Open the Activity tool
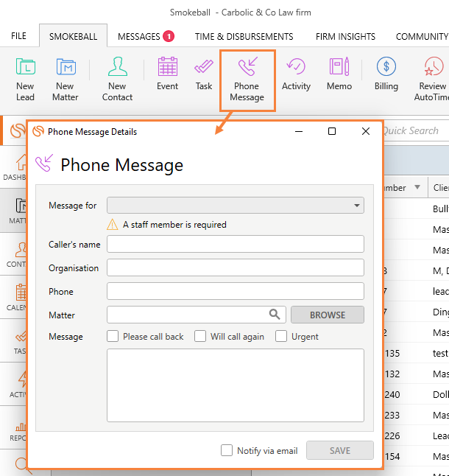Image resolution: width=449 pixels, height=476 pixels. point(296,74)
